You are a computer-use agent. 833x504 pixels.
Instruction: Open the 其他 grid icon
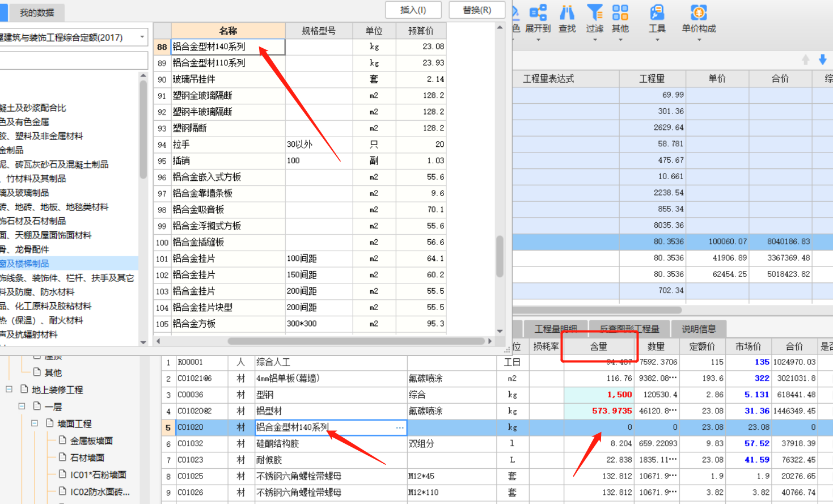click(620, 12)
